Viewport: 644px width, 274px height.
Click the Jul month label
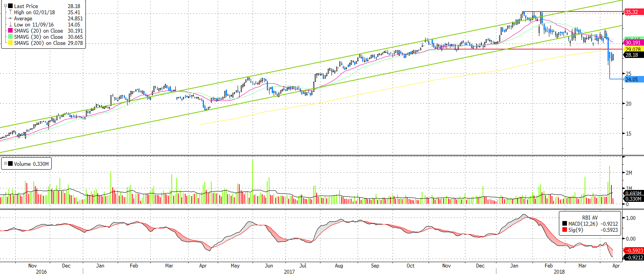(303, 266)
